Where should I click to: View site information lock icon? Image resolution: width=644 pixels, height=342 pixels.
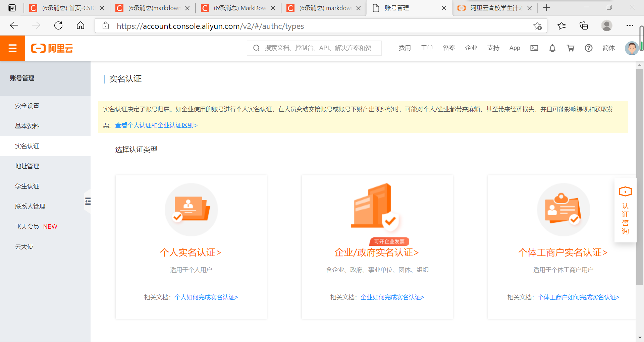(106, 26)
